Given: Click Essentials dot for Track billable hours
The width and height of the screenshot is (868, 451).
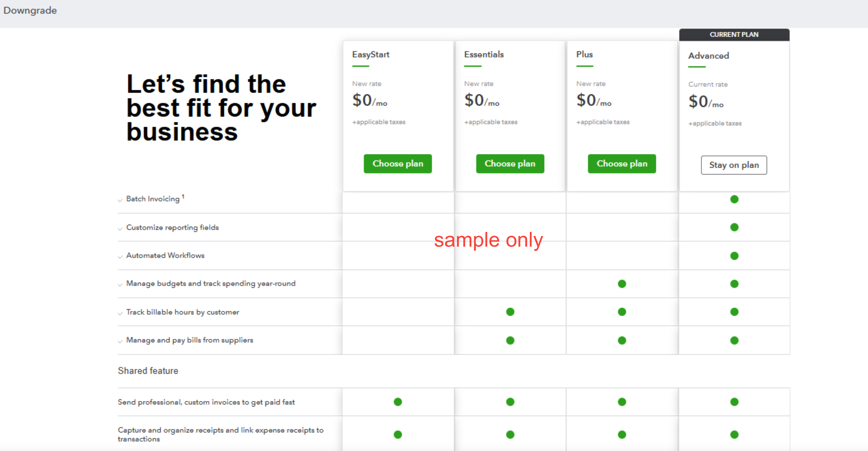Looking at the screenshot, I should click(510, 312).
